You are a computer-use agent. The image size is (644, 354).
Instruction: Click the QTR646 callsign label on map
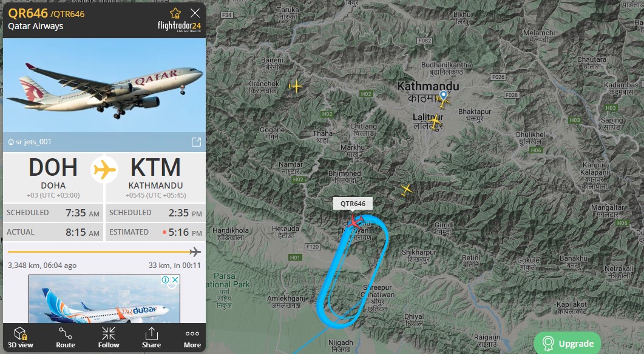(353, 204)
